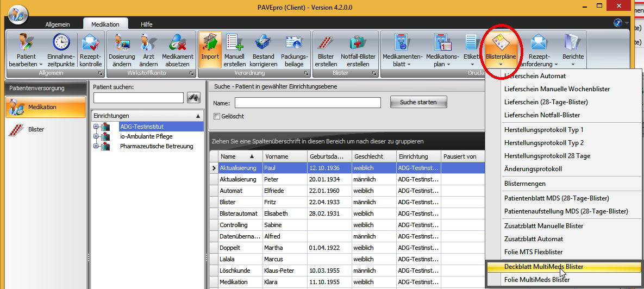Toggle the Gelöscht checkbox
Viewport: 644px width, 289px height.
pyautogui.click(x=217, y=116)
